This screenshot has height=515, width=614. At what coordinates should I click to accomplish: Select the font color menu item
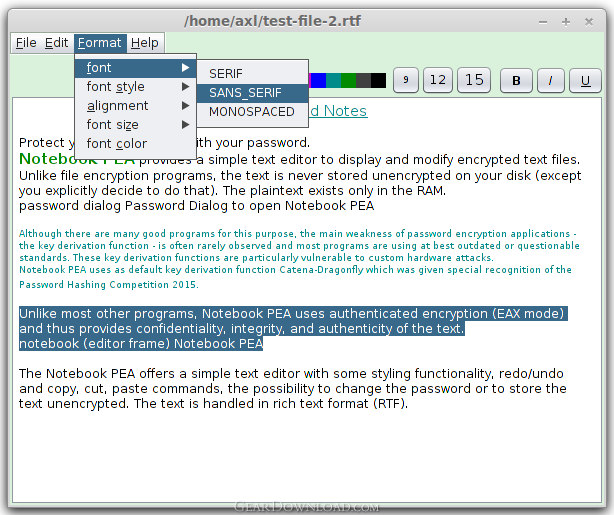coord(135,144)
